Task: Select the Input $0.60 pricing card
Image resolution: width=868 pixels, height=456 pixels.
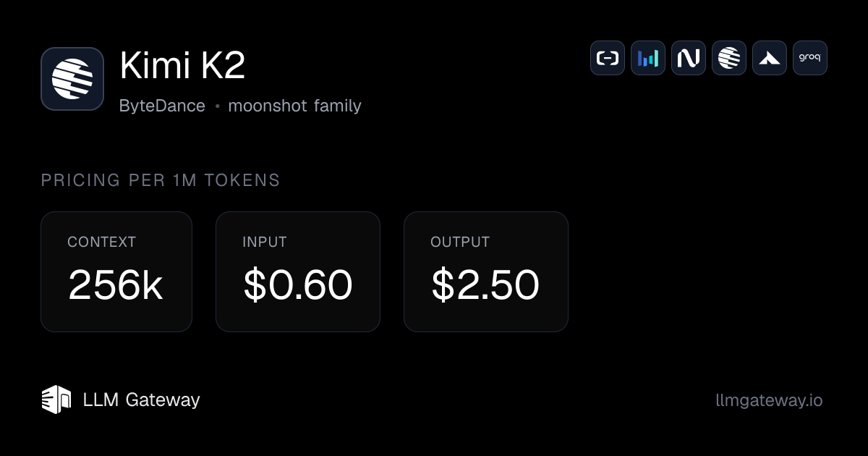Action: [x=298, y=271]
